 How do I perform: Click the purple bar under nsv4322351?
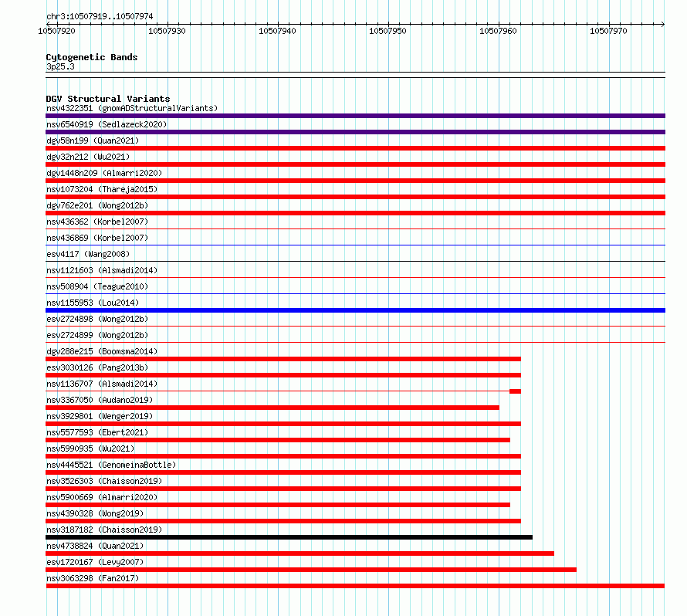coord(355,116)
